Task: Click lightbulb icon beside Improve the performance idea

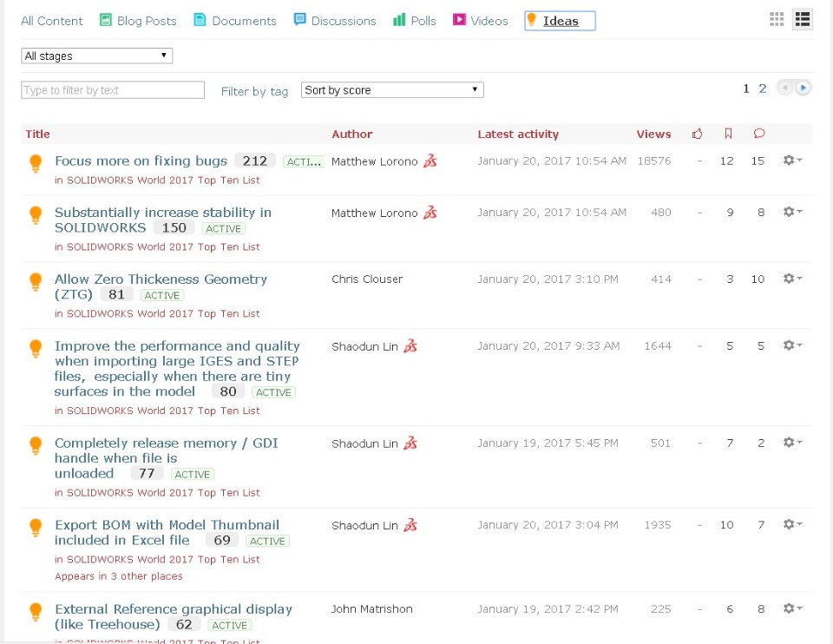Action: 36,349
